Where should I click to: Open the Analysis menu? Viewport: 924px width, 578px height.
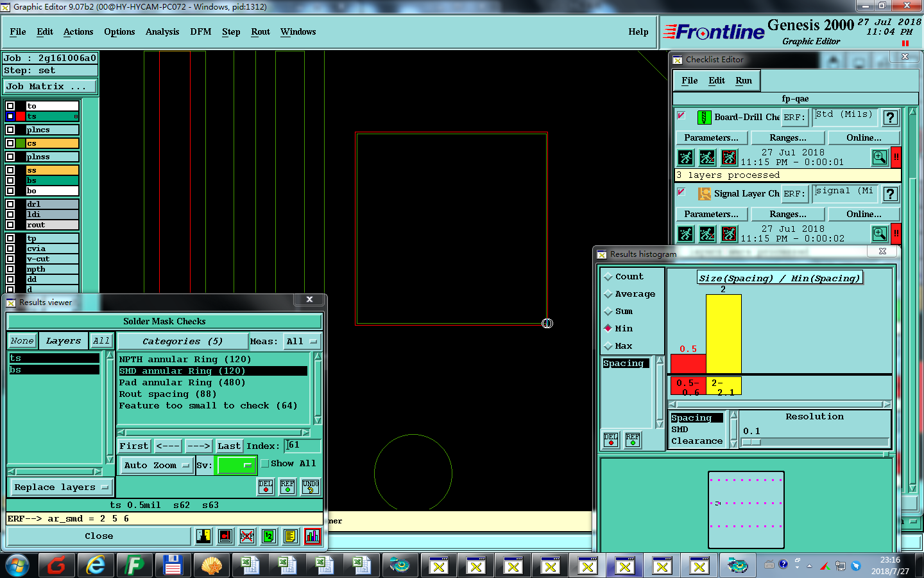(x=162, y=31)
